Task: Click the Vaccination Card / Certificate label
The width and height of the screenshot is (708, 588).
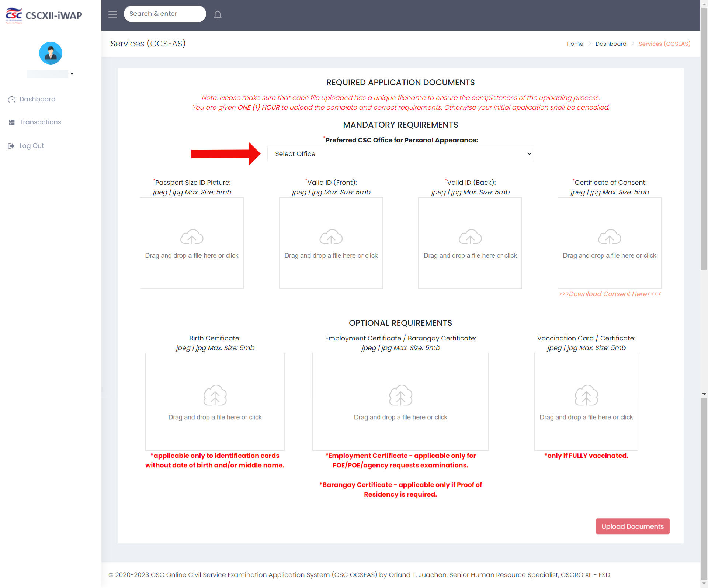Action: coord(586,338)
